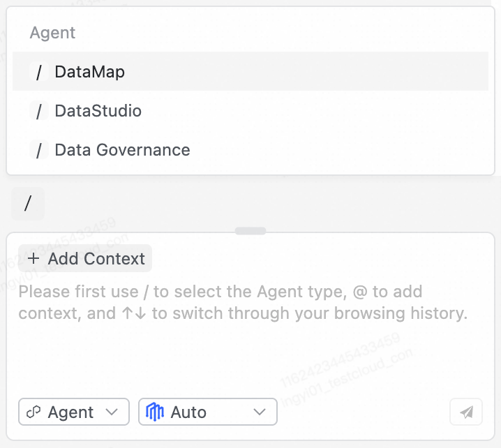Choose DataStudio from the Agent list

point(98,111)
